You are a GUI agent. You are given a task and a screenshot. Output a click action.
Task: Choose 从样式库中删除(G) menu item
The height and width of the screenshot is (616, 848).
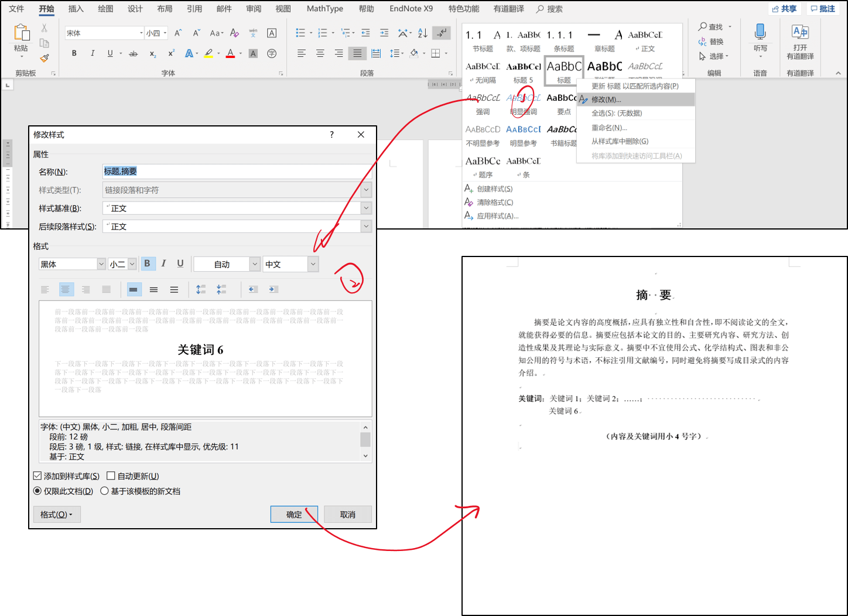click(636, 141)
